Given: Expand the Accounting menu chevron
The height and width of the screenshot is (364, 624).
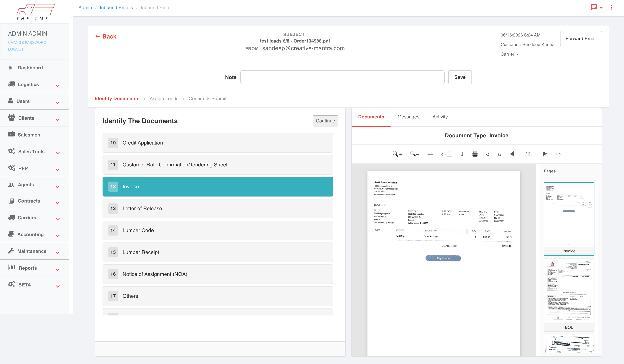Looking at the screenshot, I should click(58, 236).
